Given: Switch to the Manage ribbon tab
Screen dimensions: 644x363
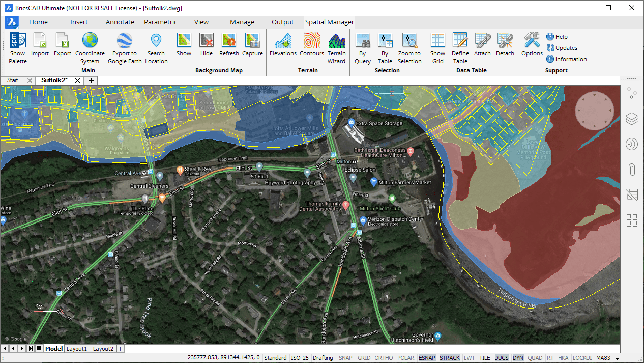Looking at the screenshot, I should pyautogui.click(x=242, y=22).
